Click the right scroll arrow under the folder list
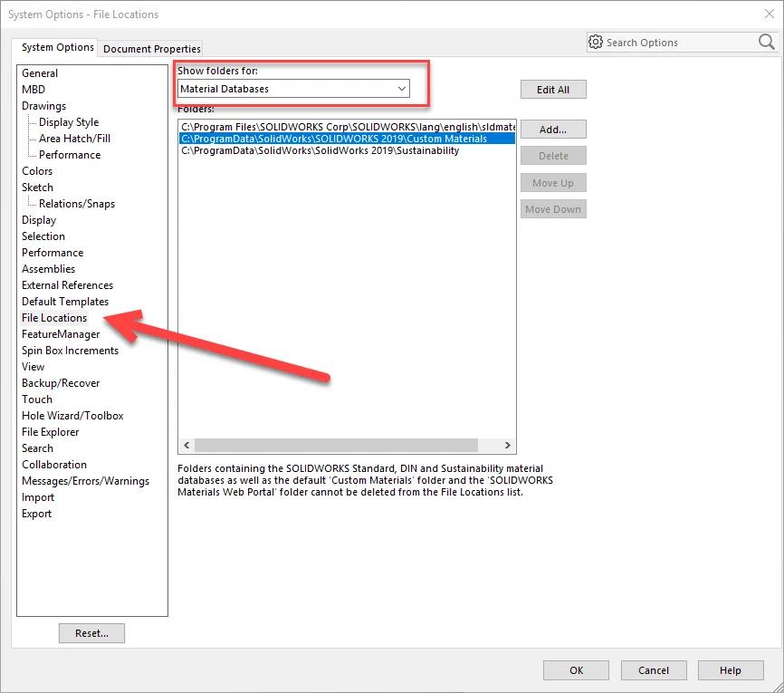The height and width of the screenshot is (693, 784). click(x=508, y=445)
